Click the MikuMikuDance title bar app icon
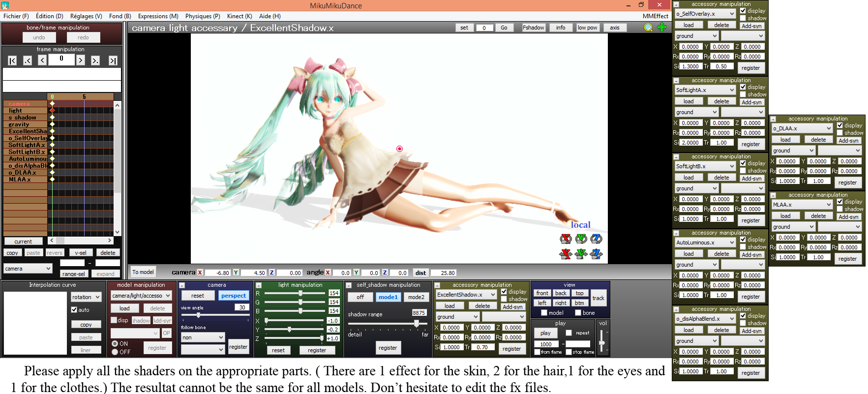 5,5
